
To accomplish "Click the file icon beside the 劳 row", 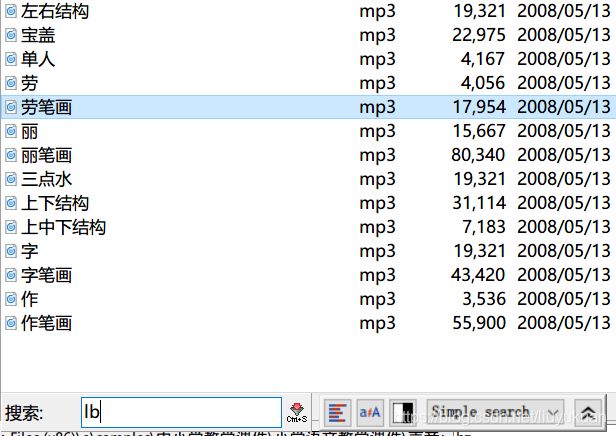I will [x=11, y=83].
